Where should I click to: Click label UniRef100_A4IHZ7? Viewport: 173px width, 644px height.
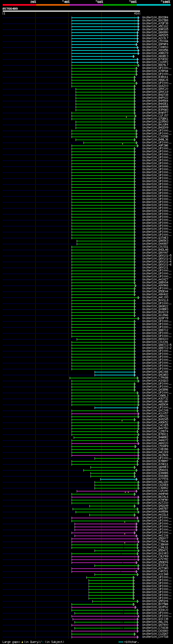click(x=155, y=280)
